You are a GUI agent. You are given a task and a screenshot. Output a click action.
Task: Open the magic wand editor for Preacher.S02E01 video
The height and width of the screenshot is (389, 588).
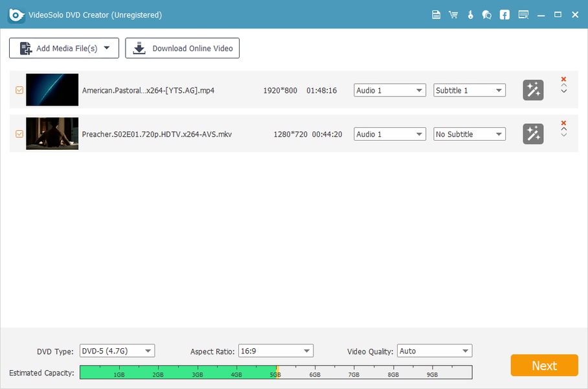[533, 134]
